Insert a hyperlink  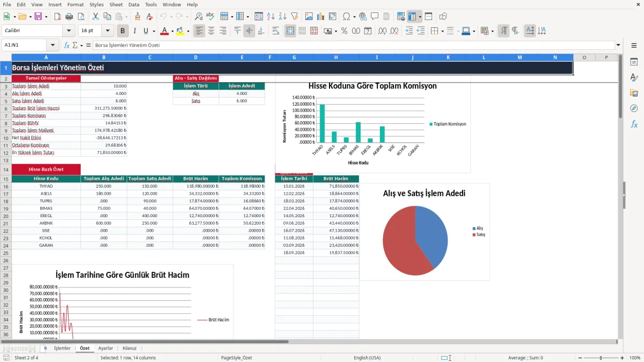[x=363, y=17]
